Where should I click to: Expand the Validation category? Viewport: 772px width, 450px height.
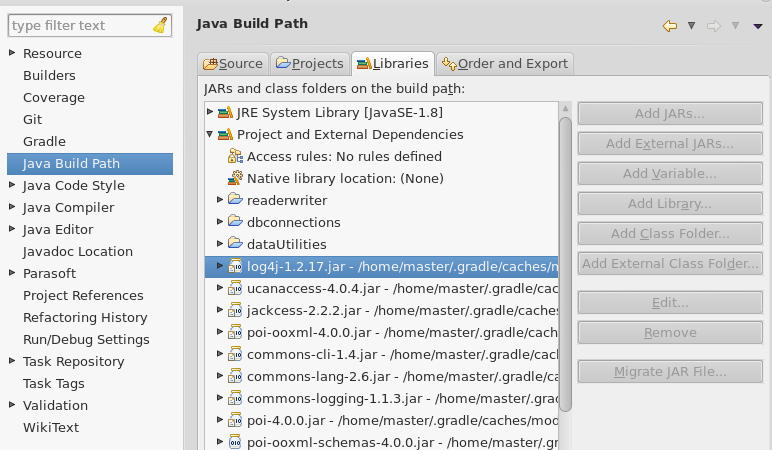pos(12,404)
